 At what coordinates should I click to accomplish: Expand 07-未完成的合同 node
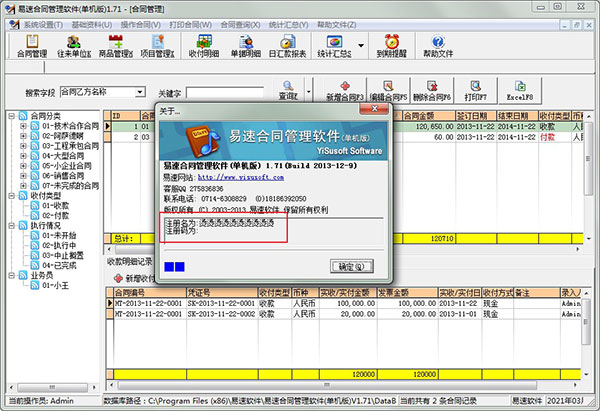click(x=23, y=185)
